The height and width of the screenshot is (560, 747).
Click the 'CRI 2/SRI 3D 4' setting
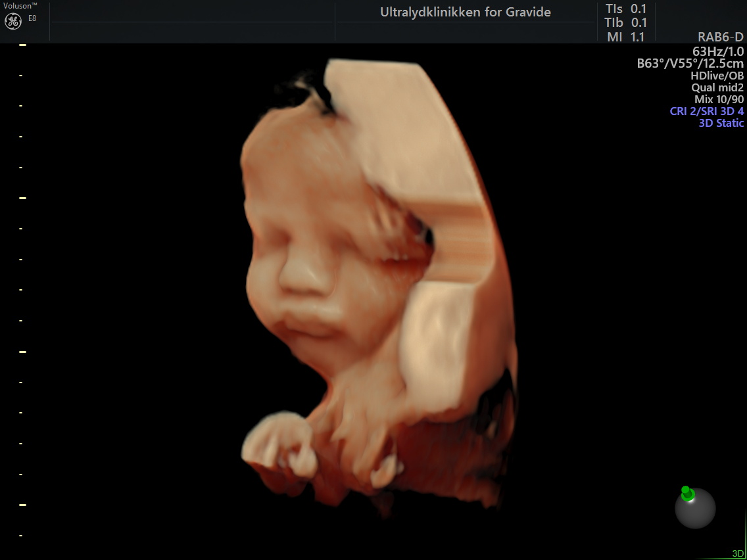(x=706, y=111)
